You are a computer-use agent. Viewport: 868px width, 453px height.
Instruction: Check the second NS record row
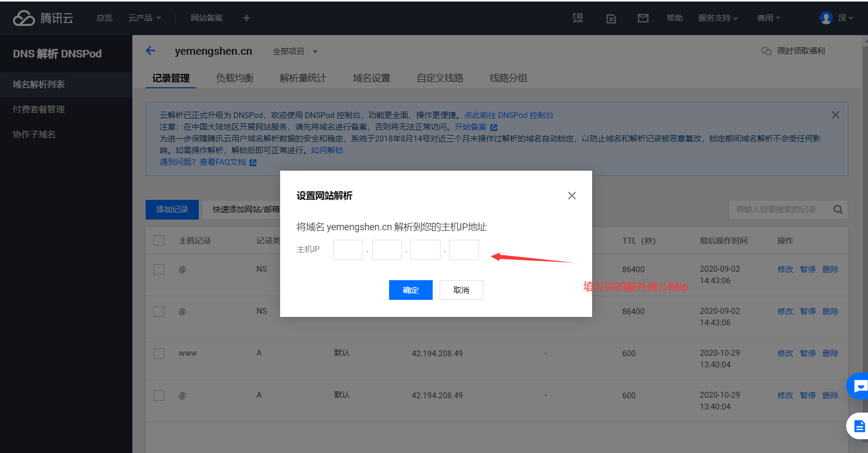pyautogui.click(x=159, y=312)
